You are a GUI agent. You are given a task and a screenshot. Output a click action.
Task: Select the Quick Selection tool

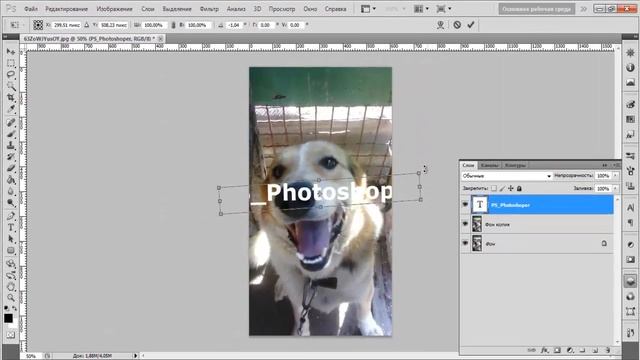(11, 86)
